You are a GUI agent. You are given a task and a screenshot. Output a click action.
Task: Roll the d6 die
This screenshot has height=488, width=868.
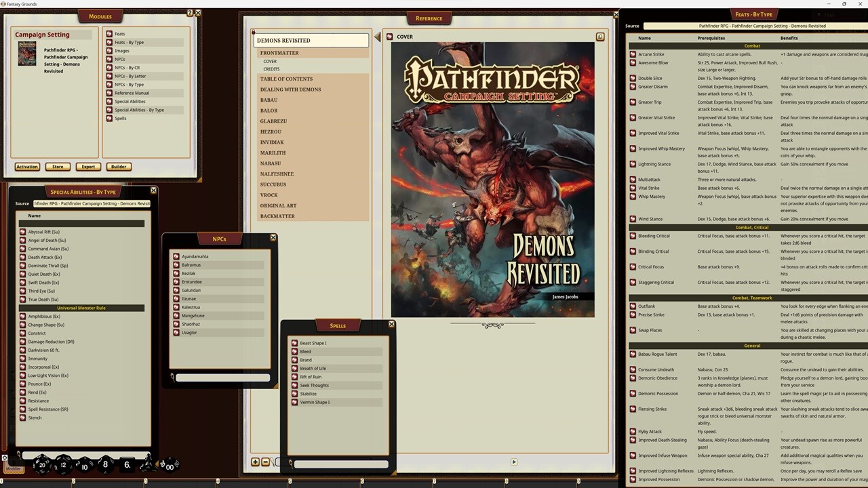[126, 466]
